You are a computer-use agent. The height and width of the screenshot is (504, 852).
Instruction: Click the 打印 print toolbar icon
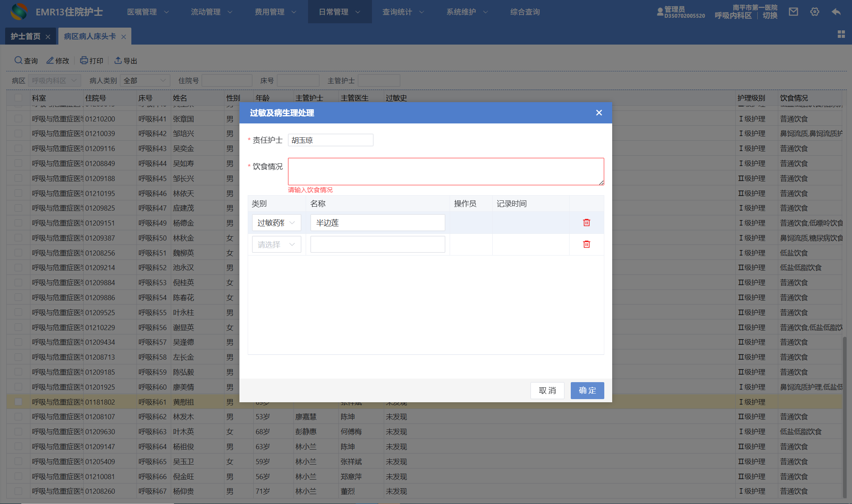[x=84, y=60]
